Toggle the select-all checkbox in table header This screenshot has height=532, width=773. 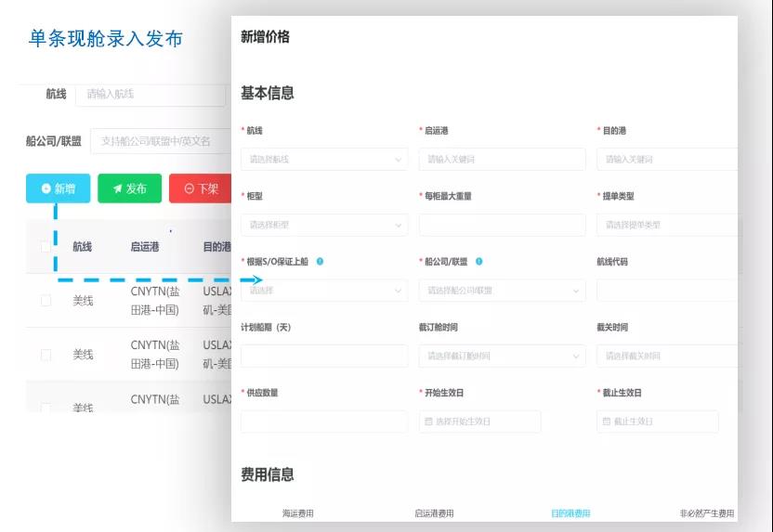click(46, 247)
